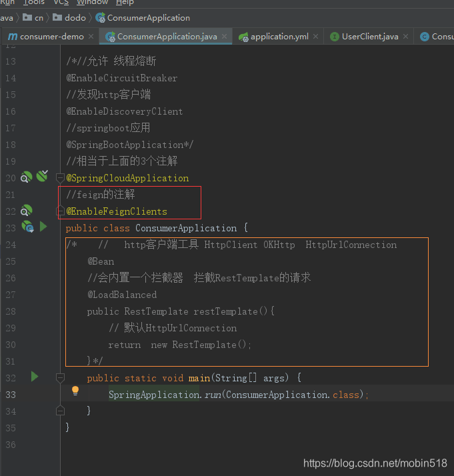Click the Spring autowired gutter icon on line 20

[x=42, y=176]
